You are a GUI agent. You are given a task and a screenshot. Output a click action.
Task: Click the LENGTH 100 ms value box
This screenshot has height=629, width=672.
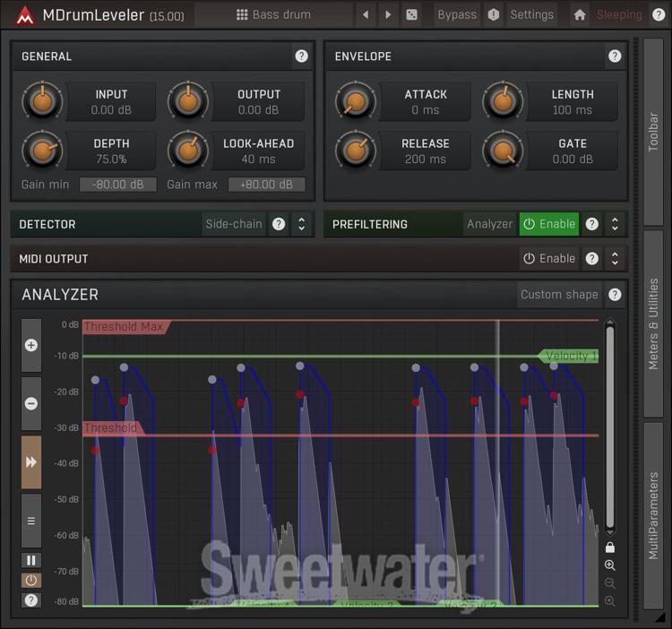click(573, 102)
